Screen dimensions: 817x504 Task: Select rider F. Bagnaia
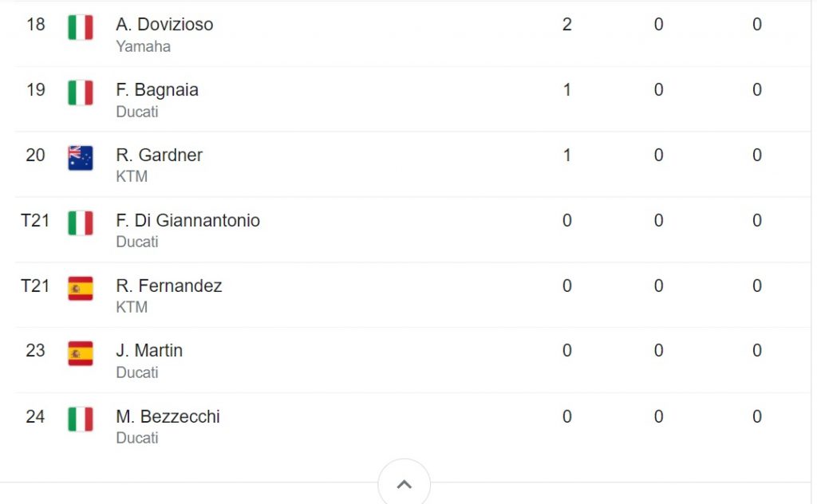pos(157,90)
